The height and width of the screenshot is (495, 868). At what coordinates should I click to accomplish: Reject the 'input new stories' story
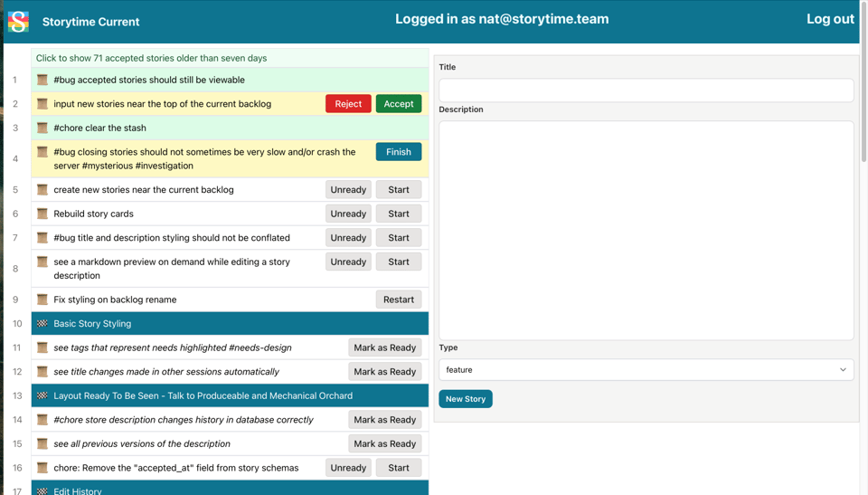click(348, 104)
